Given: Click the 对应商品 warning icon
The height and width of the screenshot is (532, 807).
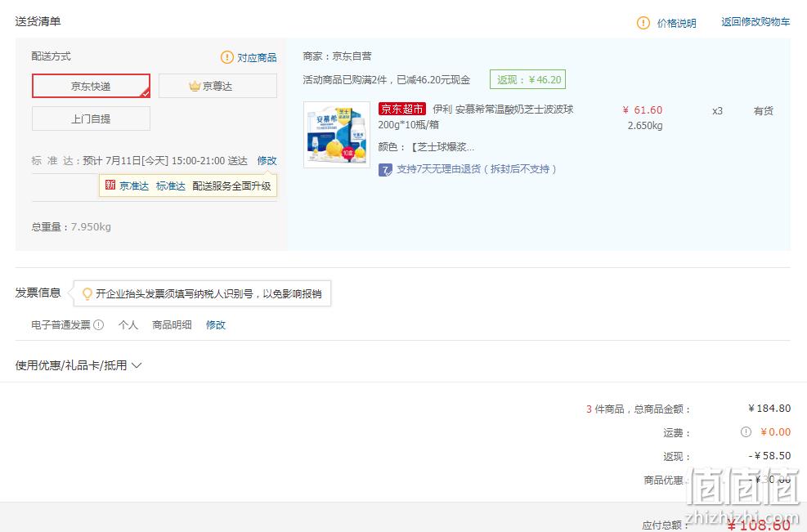Looking at the screenshot, I should [x=227, y=57].
